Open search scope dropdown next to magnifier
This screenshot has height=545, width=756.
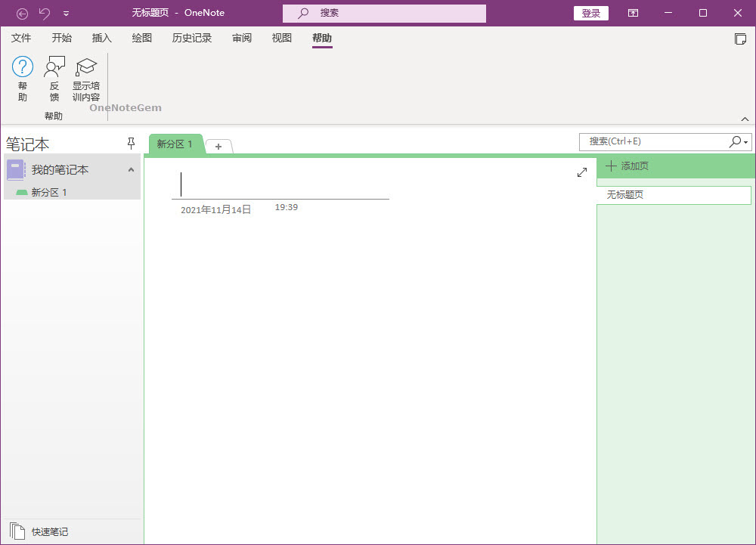click(x=746, y=142)
